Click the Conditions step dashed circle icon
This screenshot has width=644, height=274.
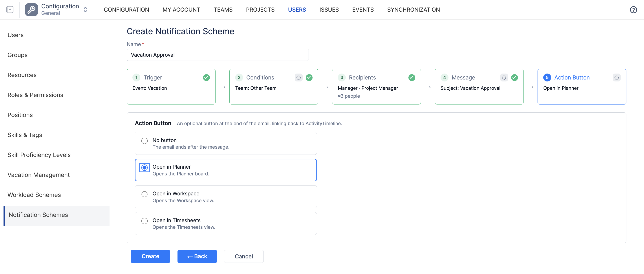pyautogui.click(x=298, y=78)
